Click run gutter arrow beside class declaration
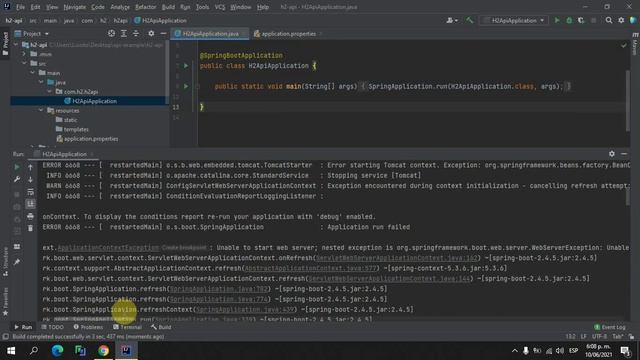Viewport: 640px width, 360px height. tap(186, 65)
